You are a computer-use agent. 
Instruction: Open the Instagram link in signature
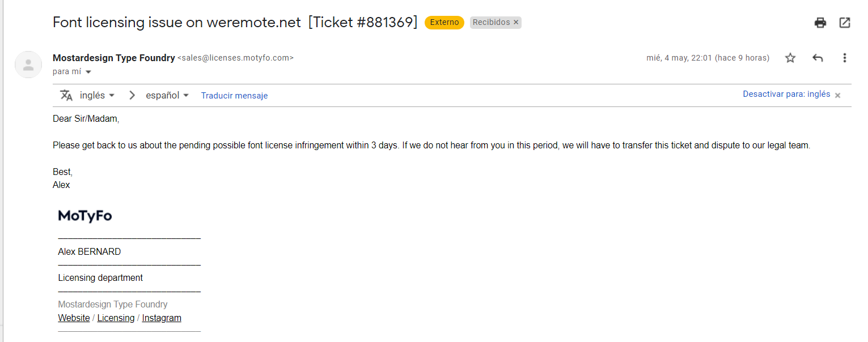pos(162,318)
